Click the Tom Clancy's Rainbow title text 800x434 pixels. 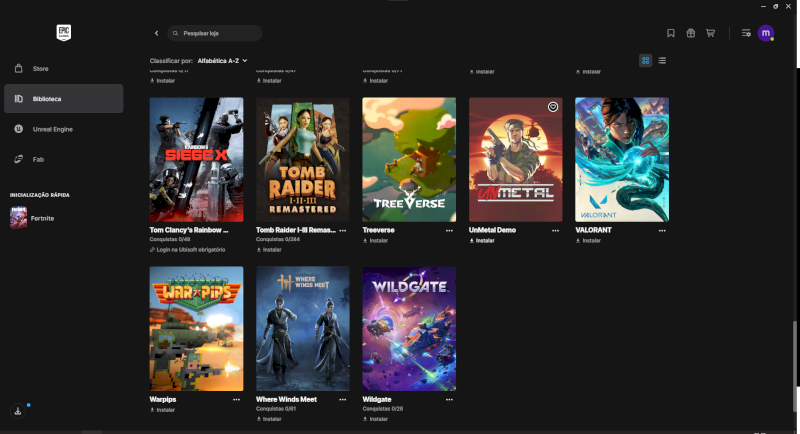click(189, 230)
